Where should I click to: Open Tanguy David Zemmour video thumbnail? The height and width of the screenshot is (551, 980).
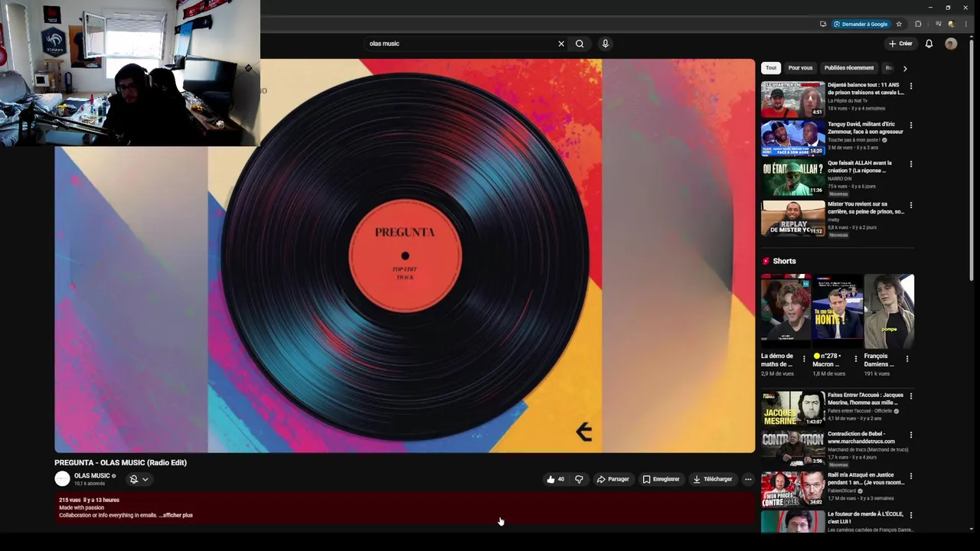click(792, 138)
